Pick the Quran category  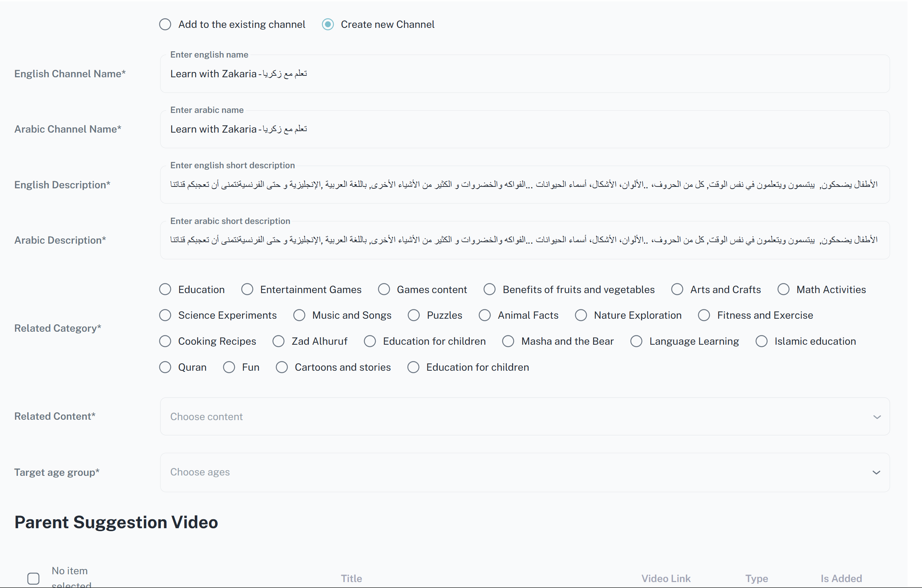[165, 367]
